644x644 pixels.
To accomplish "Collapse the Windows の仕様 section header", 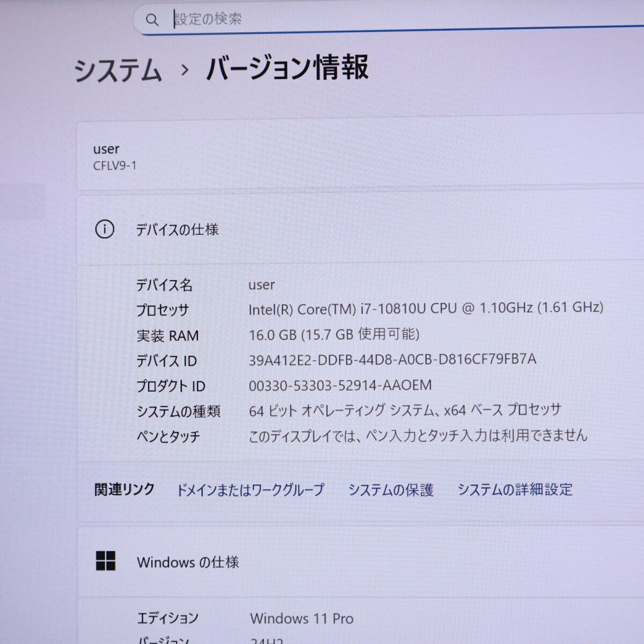I will [x=361, y=562].
